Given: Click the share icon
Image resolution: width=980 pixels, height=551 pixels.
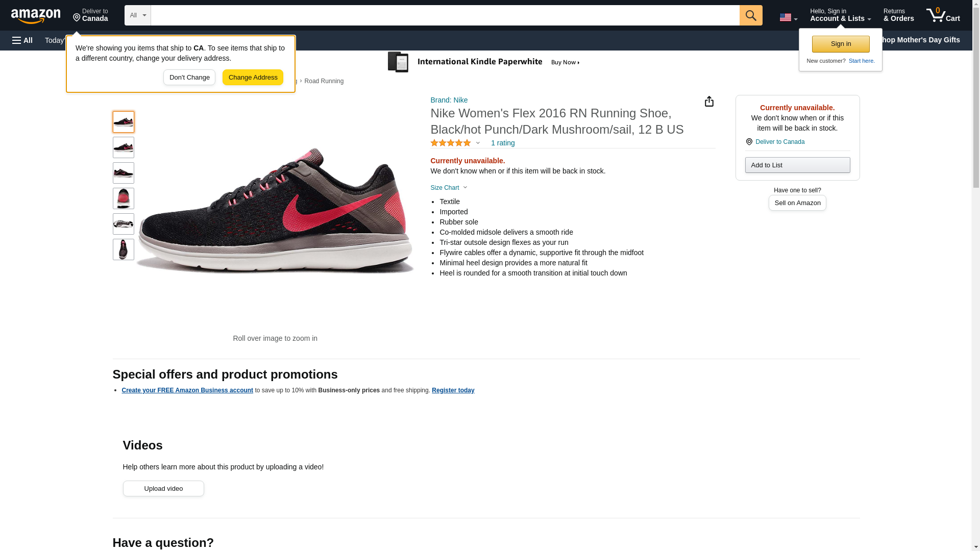Looking at the screenshot, I should tap(709, 102).
